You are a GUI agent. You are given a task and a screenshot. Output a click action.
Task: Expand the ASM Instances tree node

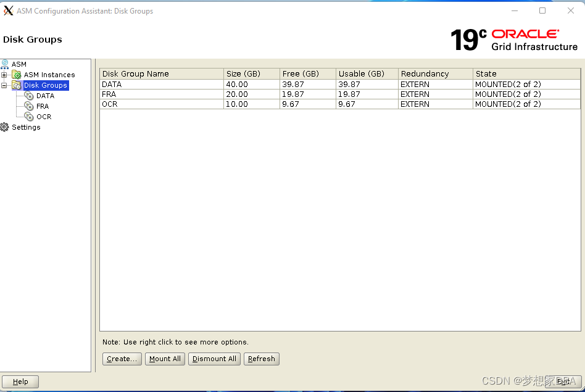[4, 75]
